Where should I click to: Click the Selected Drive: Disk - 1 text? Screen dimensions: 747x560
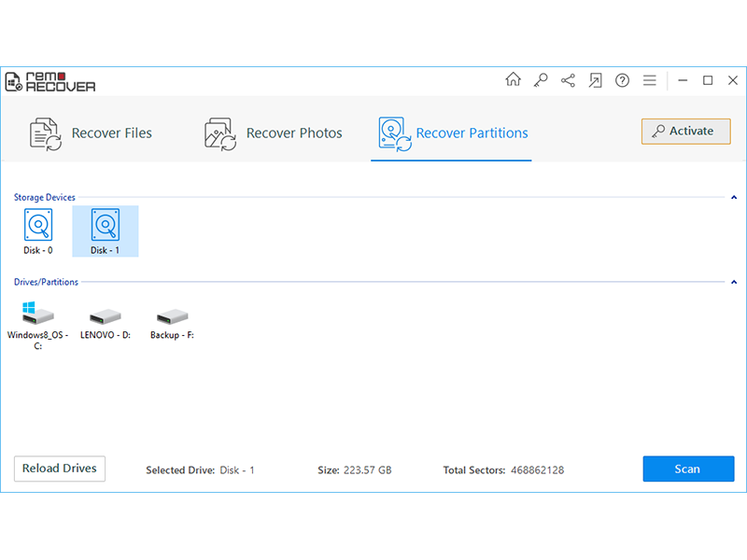(200, 470)
